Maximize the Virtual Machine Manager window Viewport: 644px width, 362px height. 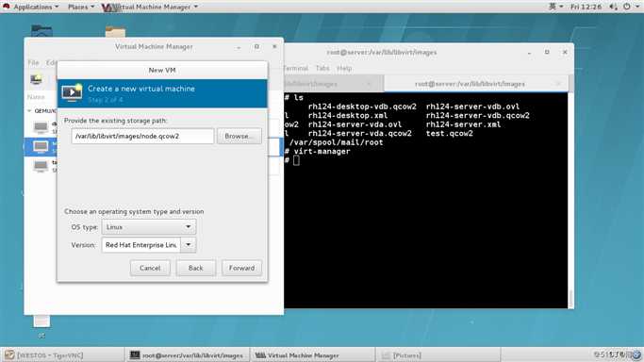point(256,47)
